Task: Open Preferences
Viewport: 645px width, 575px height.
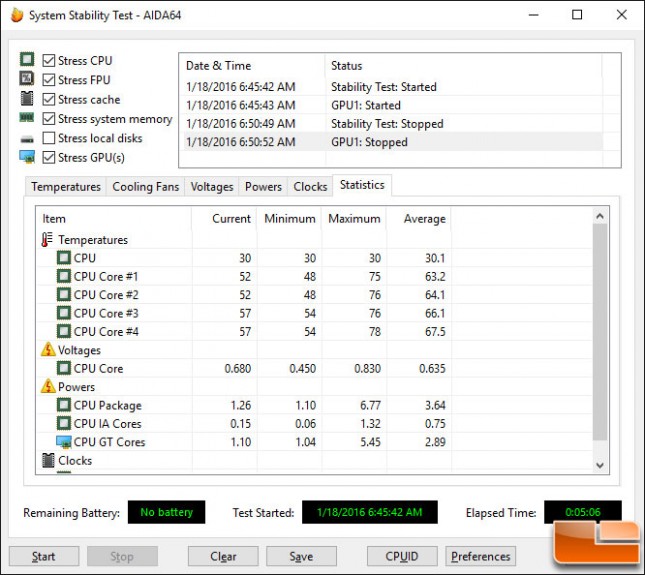Action: click(x=480, y=556)
